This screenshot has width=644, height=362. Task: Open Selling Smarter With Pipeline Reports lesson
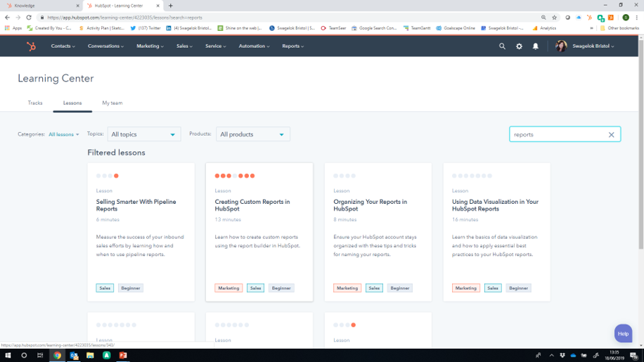click(136, 205)
